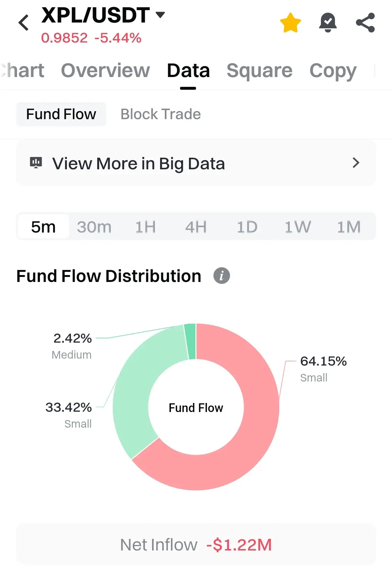The height and width of the screenshot is (569, 392).
Task: Tap the Big Data presentation icon
Action: [x=36, y=162]
